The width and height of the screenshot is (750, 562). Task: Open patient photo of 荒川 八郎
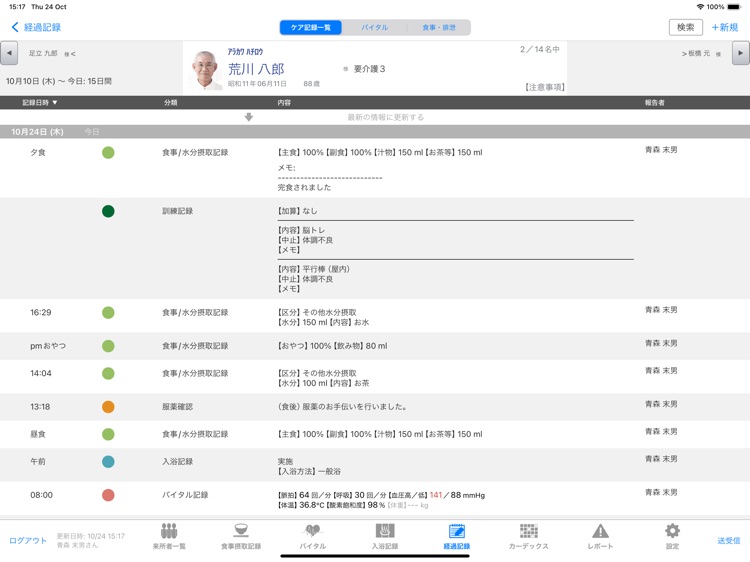[206, 70]
